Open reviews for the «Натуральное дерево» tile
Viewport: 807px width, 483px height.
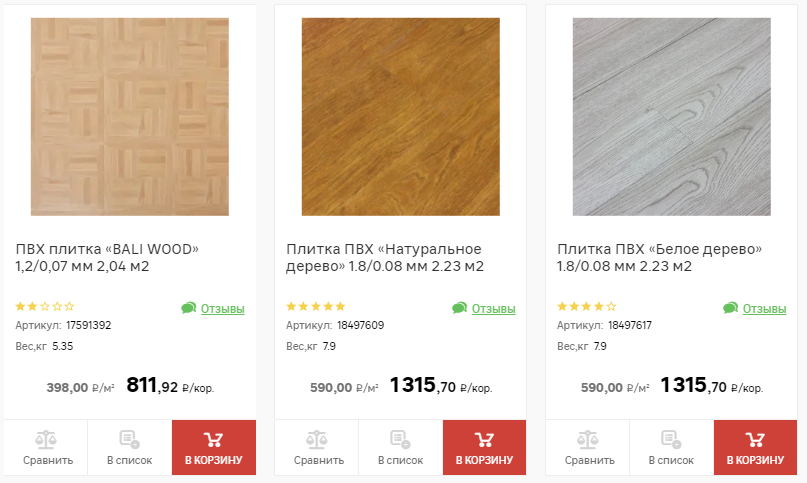point(493,309)
